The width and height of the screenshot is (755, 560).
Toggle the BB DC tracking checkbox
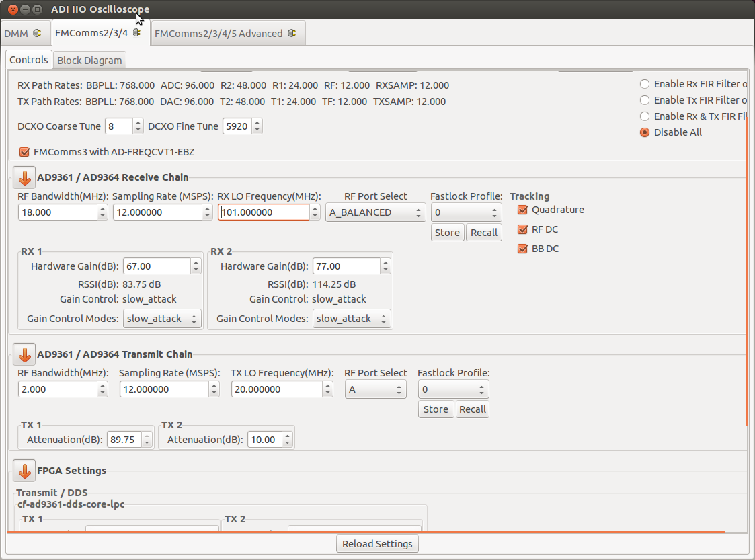pyautogui.click(x=522, y=249)
